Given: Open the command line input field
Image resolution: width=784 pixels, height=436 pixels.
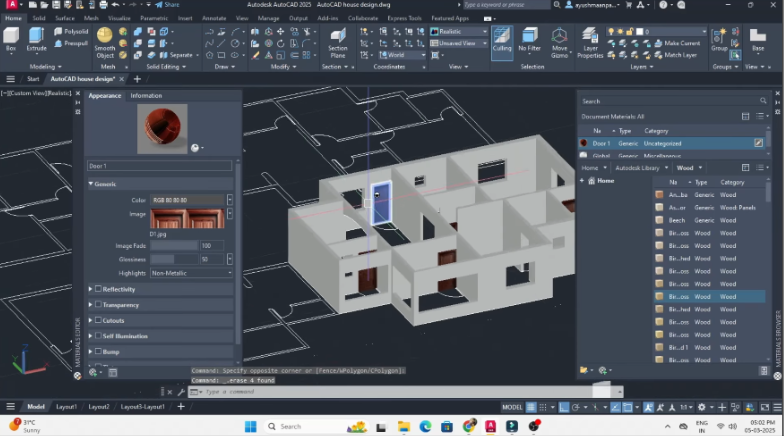Looking at the screenshot, I should [x=400, y=392].
